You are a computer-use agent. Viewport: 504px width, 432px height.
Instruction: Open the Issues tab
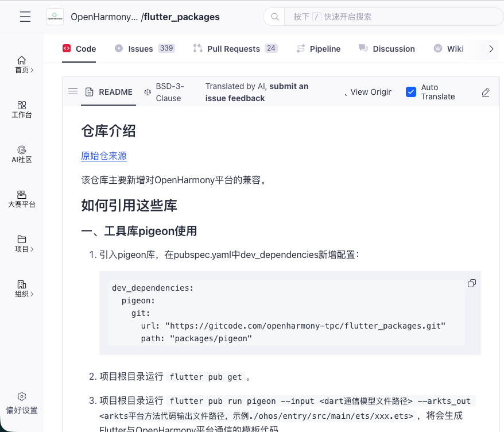(x=145, y=49)
